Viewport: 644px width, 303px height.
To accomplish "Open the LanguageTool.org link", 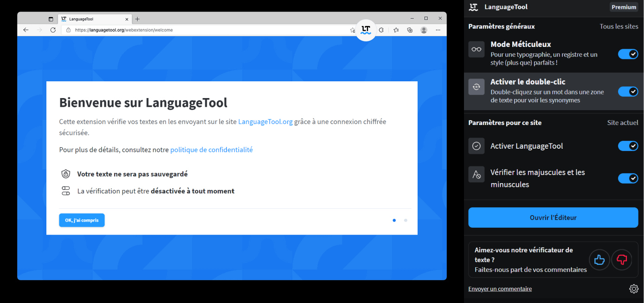I will [x=265, y=122].
